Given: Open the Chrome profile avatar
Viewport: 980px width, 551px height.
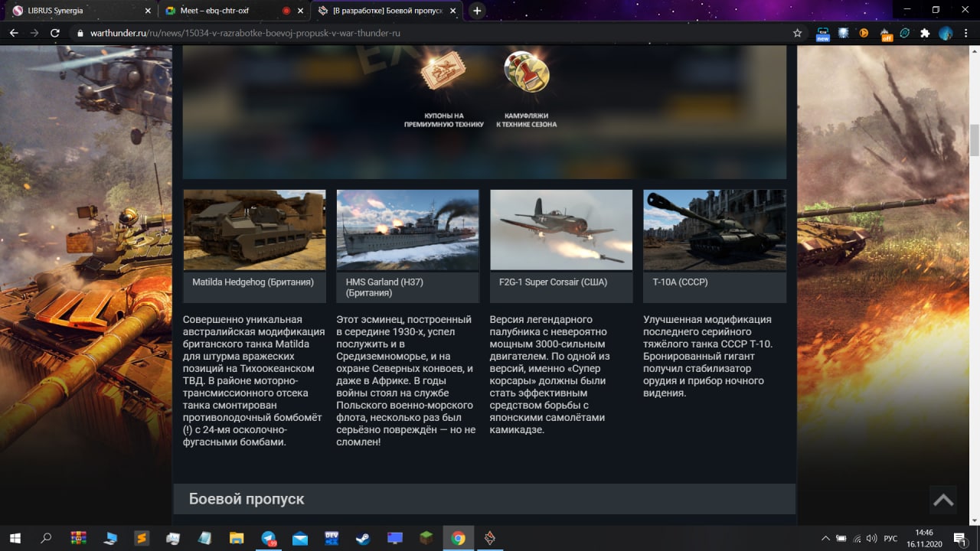Looking at the screenshot, I should (x=946, y=33).
